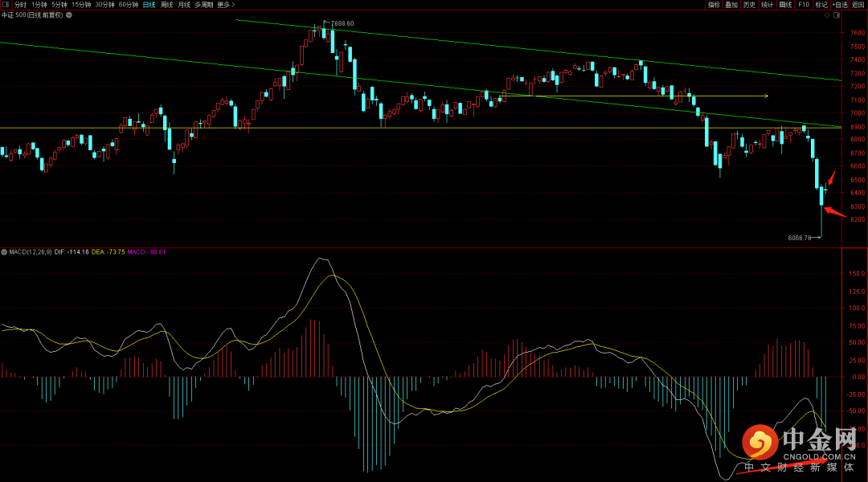The image size is (868, 482).
Task: Switch to 周线 weekly tab
Action: click(166, 5)
